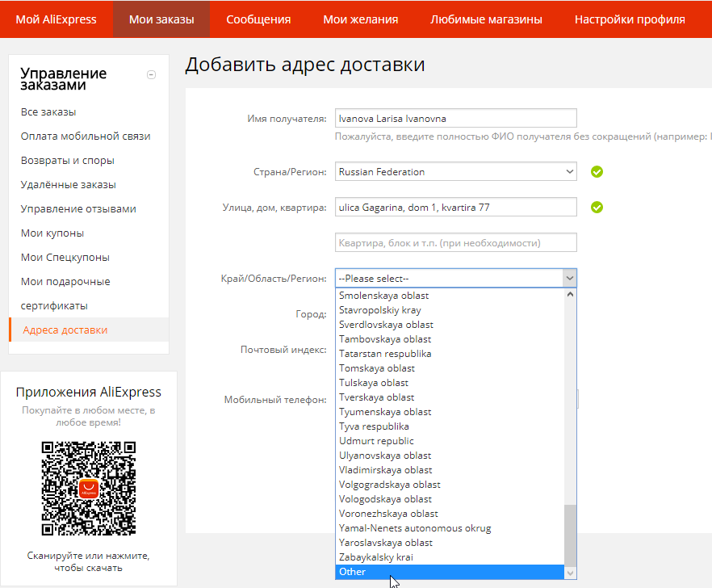
Task: Go to Мои купоны
Action: click(x=52, y=233)
